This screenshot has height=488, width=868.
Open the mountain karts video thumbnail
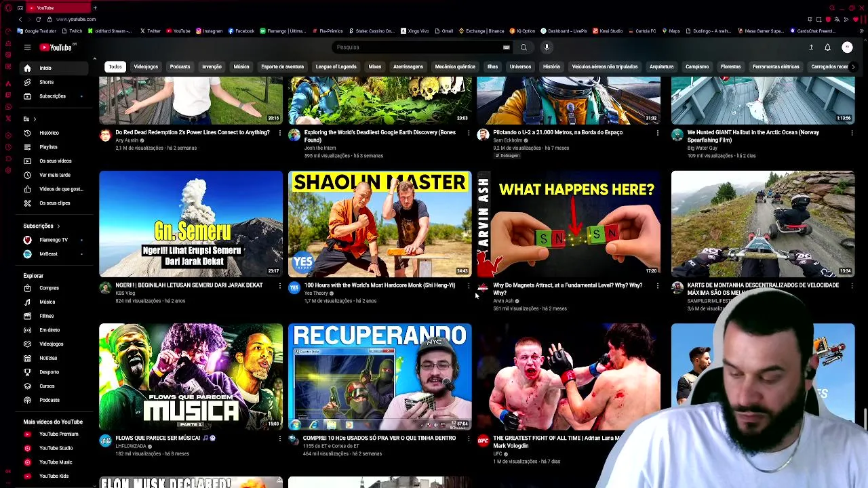[763, 224]
